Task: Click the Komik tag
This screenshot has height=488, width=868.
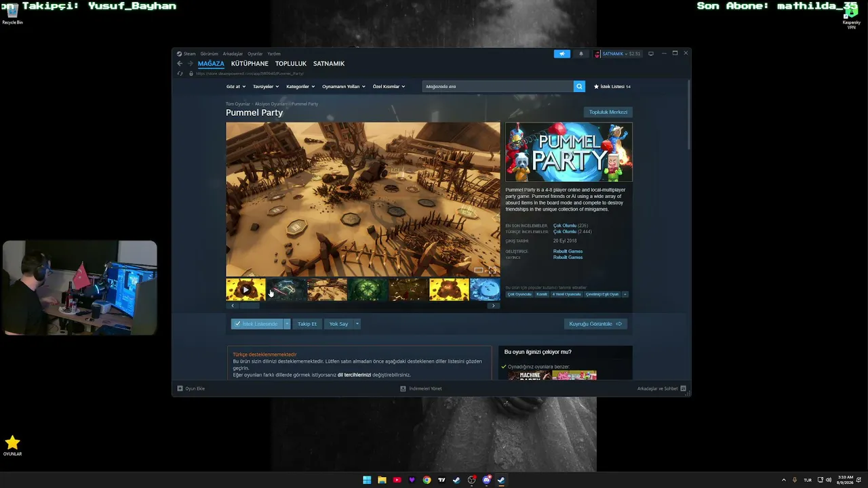Action: click(542, 294)
